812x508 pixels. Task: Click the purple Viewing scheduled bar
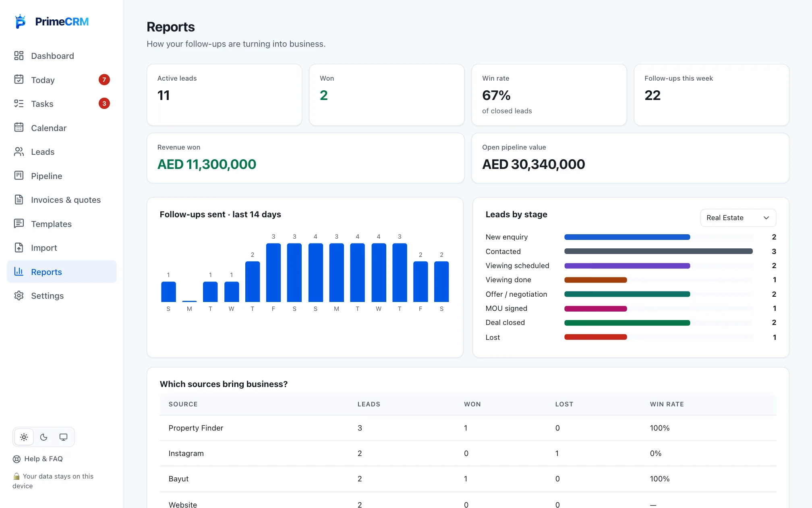[627, 266]
